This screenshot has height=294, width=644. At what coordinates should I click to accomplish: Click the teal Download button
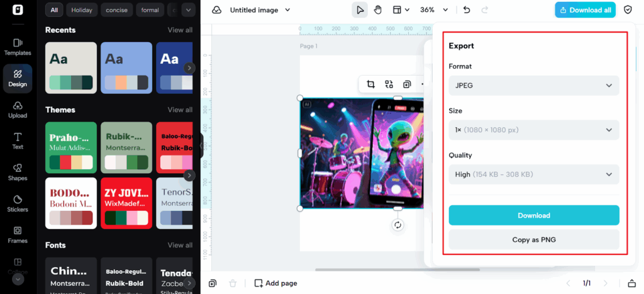point(533,215)
